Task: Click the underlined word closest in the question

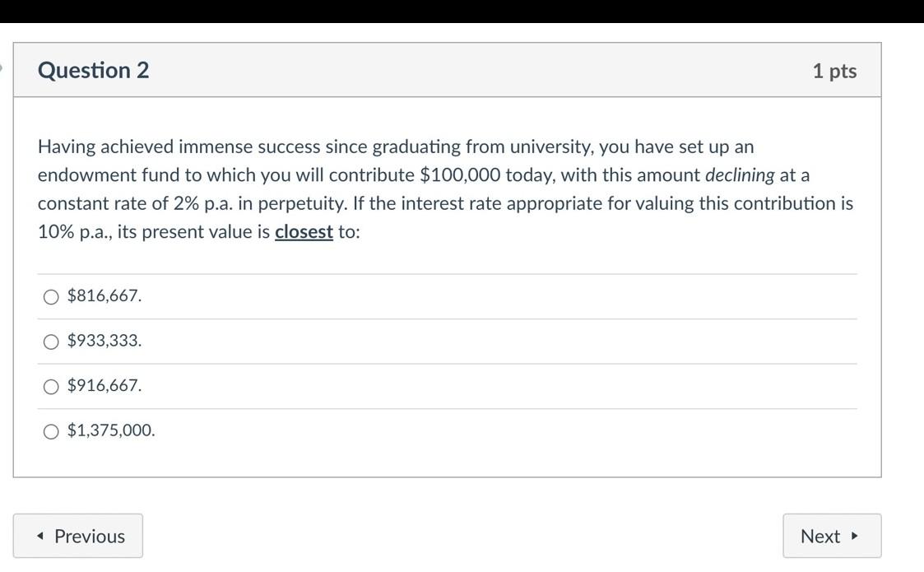Action: (304, 231)
